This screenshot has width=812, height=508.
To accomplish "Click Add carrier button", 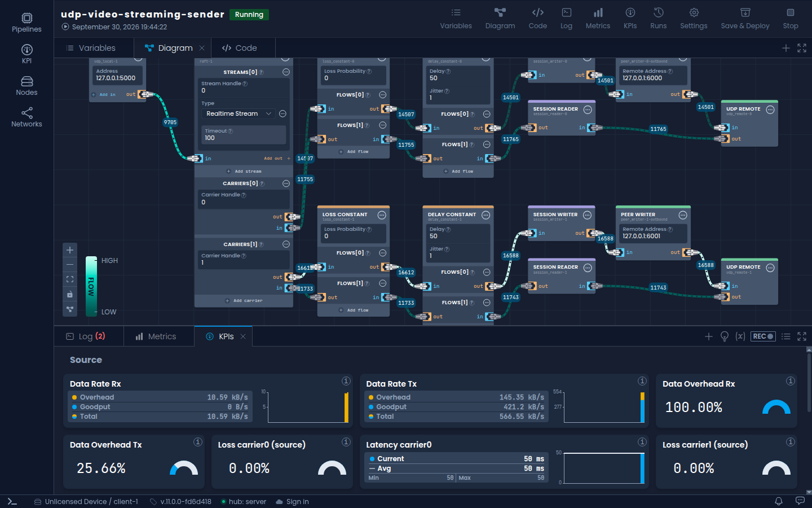I will pos(244,300).
